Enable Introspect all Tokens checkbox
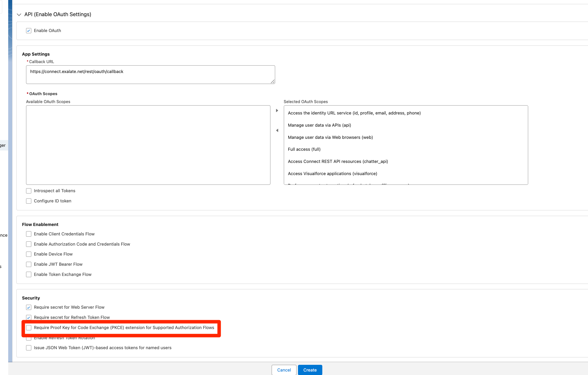 pos(29,191)
